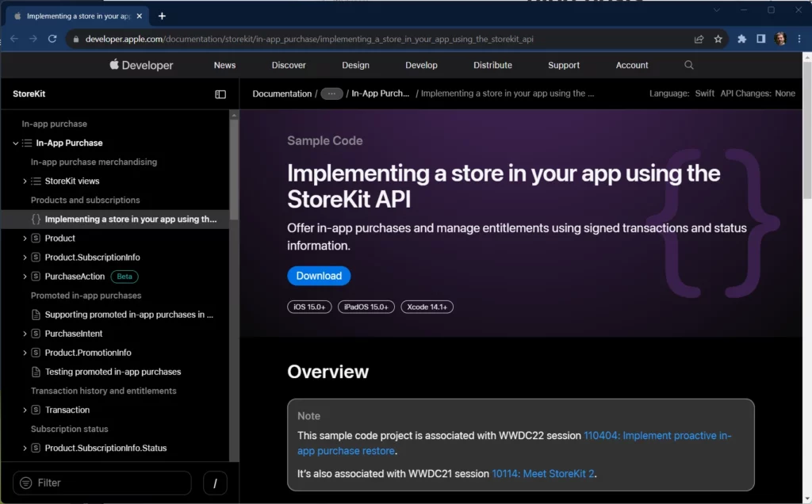This screenshot has height=504, width=812.
Task: Expand the PurchaseAction tree item
Action: (25, 277)
